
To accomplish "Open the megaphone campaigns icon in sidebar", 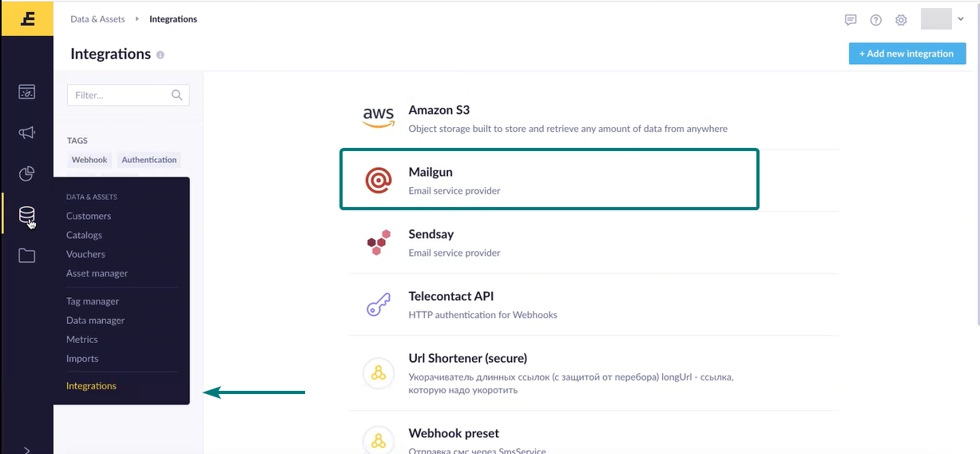I will [x=26, y=133].
